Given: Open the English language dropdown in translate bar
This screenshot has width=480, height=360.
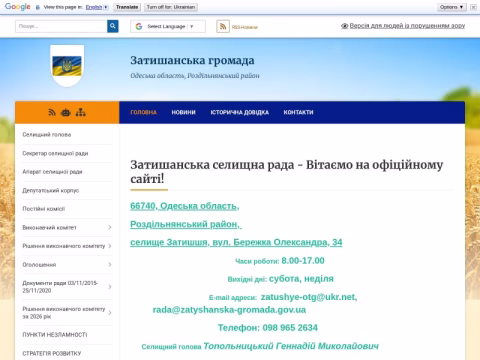Looking at the screenshot, I should (x=97, y=7).
